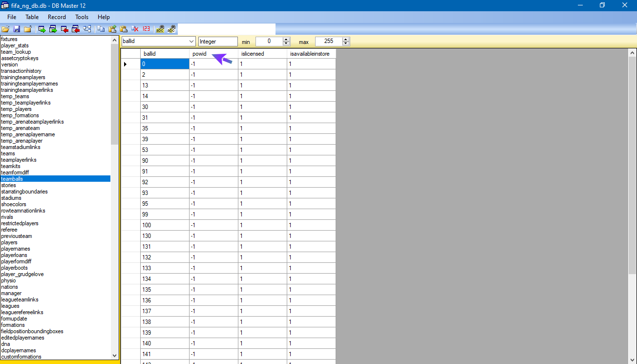637x364 pixels.
Task: Click the table list scroll up arrow
Action: (115, 40)
